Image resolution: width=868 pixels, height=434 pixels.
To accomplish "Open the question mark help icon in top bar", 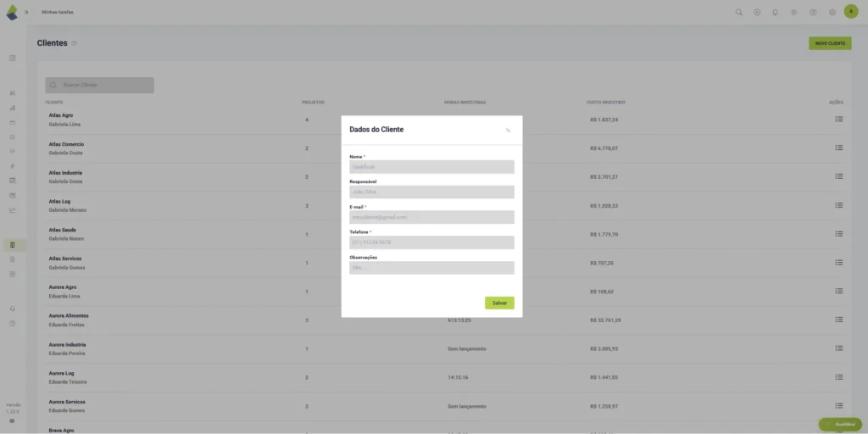I will tap(813, 12).
